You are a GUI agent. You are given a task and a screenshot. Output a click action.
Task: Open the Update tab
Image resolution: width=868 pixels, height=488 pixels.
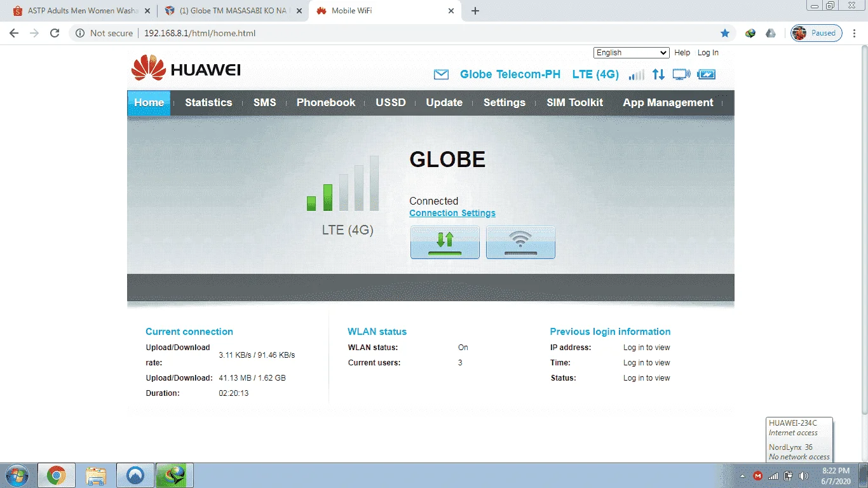point(444,102)
